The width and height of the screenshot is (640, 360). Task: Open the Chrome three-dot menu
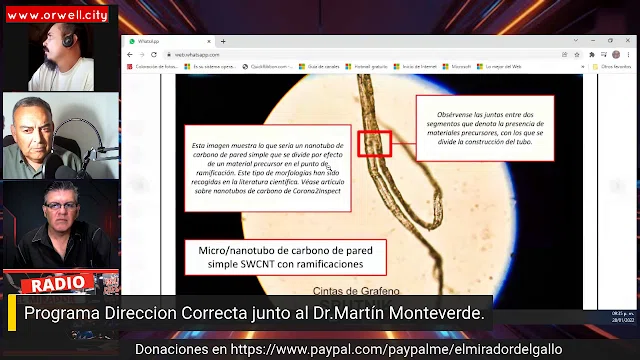pyautogui.click(x=629, y=55)
